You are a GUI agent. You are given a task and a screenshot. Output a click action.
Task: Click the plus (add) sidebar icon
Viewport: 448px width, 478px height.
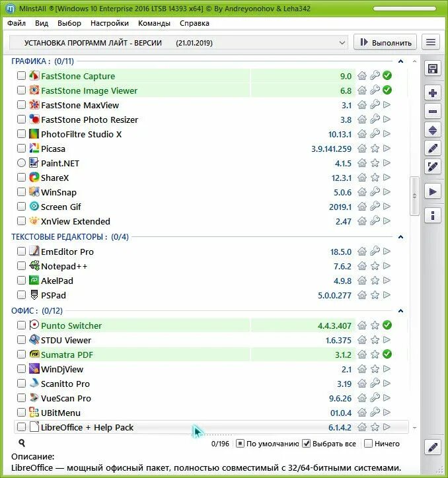(432, 92)
